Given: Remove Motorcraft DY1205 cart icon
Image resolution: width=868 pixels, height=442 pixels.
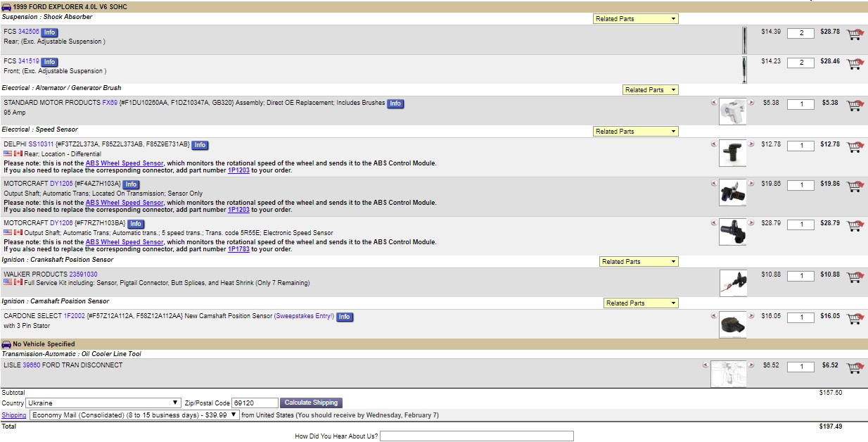Looking at the screenshot, I should (855, 186).
